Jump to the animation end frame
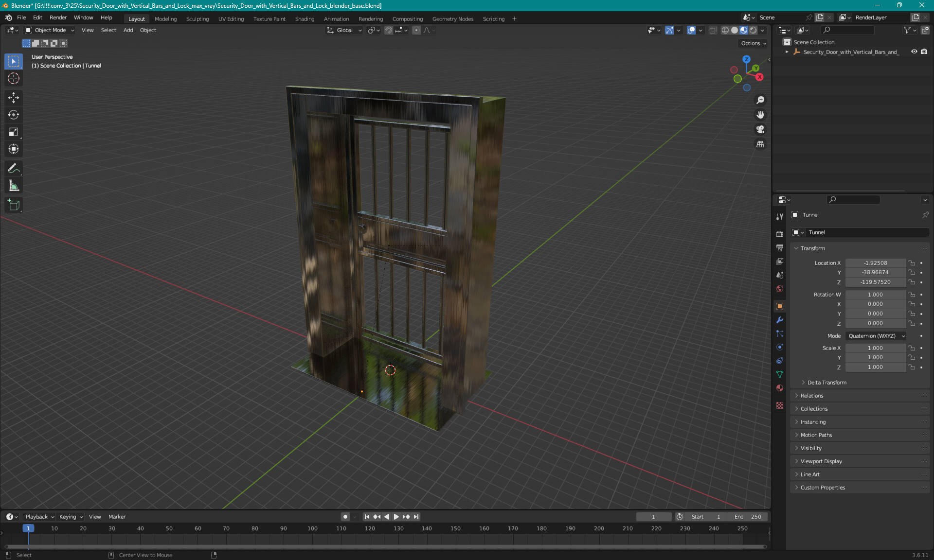The height and width of the screenshot is (560, 934). click(416, 517)
